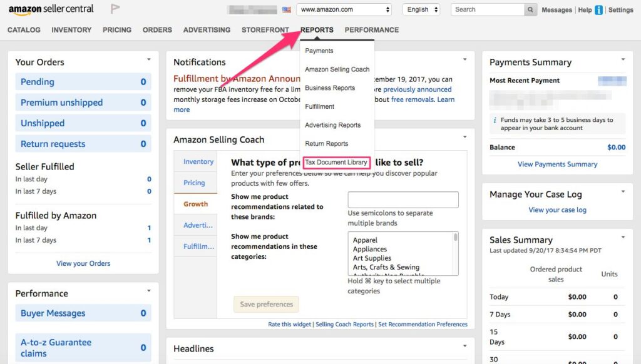The height and width of the screenshot is (364, 641).
Task: Collapse the Your Orders widget arrow
Action: coord(149,60)
